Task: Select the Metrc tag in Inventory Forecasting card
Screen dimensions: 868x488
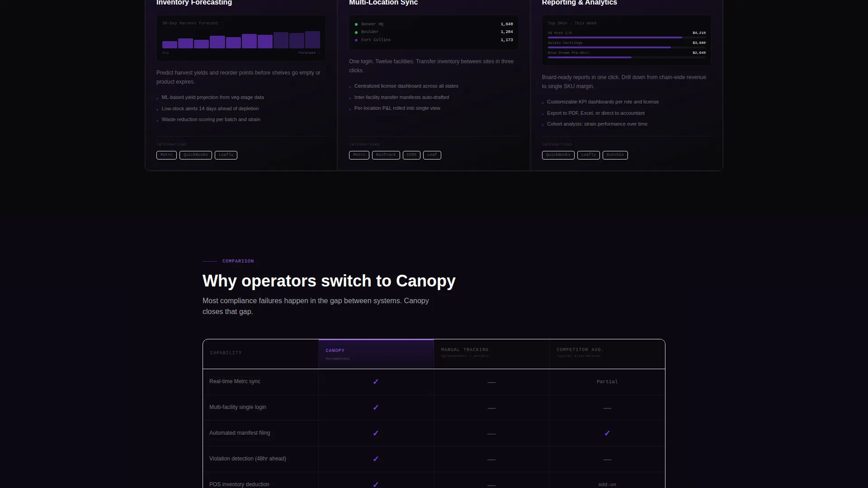Action: coord(166,155)
